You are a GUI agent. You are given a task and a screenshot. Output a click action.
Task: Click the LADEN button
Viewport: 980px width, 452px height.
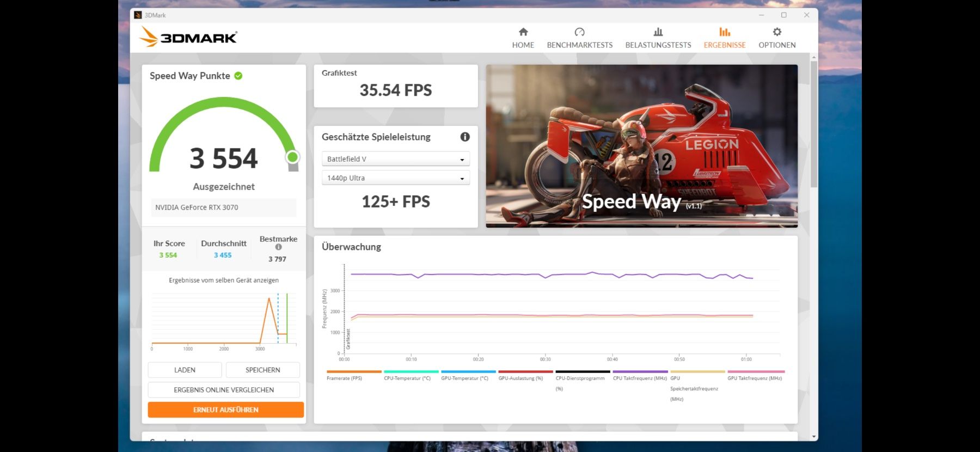point(185,370)
